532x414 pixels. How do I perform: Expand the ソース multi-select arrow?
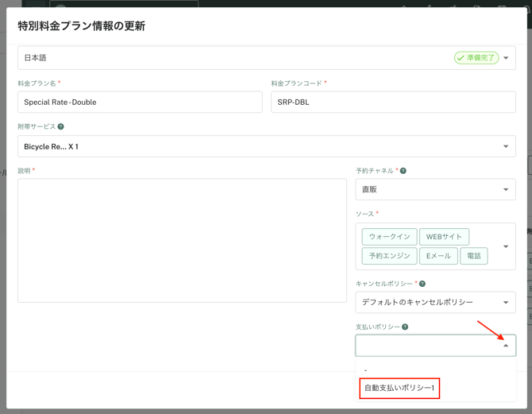(506, 246)
